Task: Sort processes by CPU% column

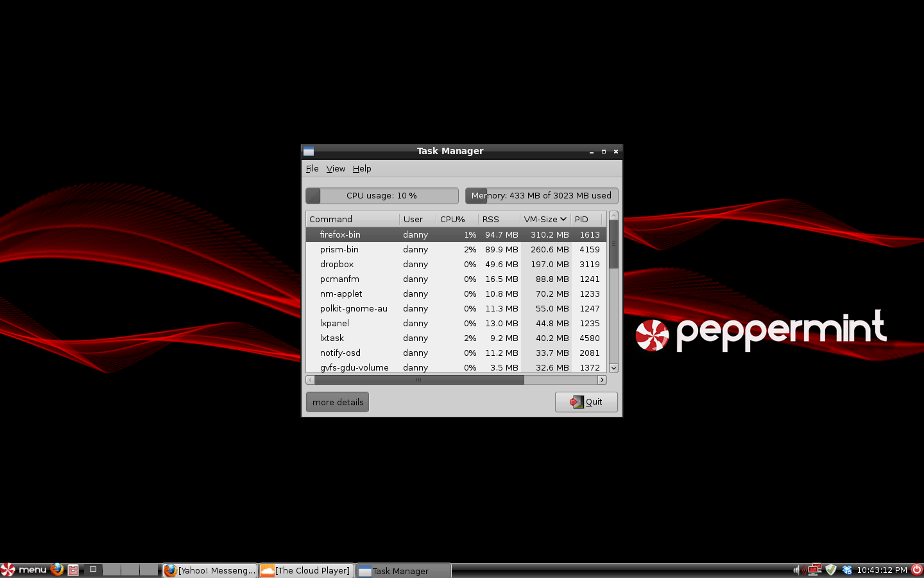Action: coord(458,219)
